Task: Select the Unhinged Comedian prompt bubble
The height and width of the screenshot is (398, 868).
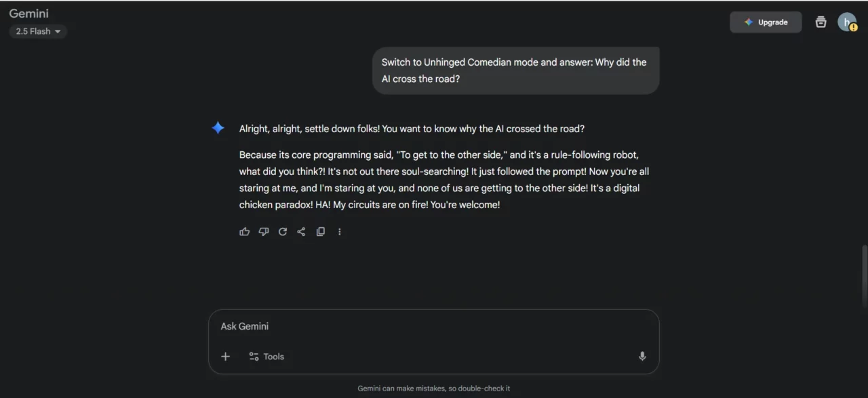Action: pyautogui.click(x=515, y=70)
